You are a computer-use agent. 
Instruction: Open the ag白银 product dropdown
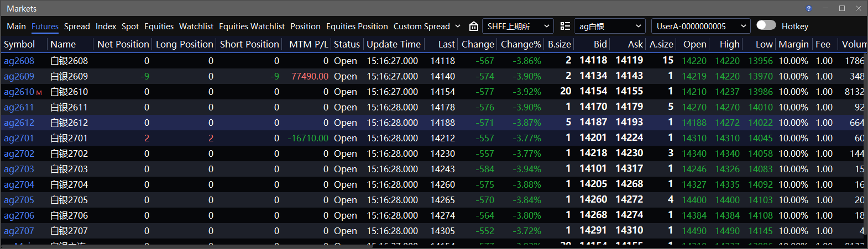(610, 26)
